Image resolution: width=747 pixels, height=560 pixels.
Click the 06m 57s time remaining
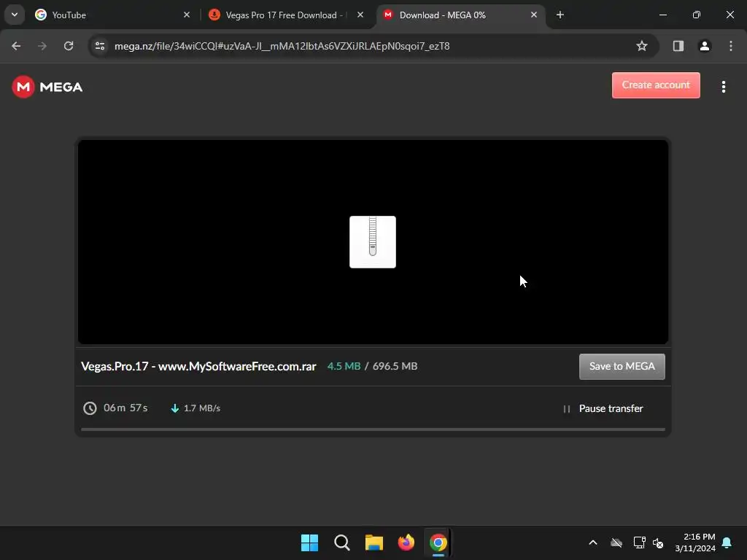coord(125,408)
